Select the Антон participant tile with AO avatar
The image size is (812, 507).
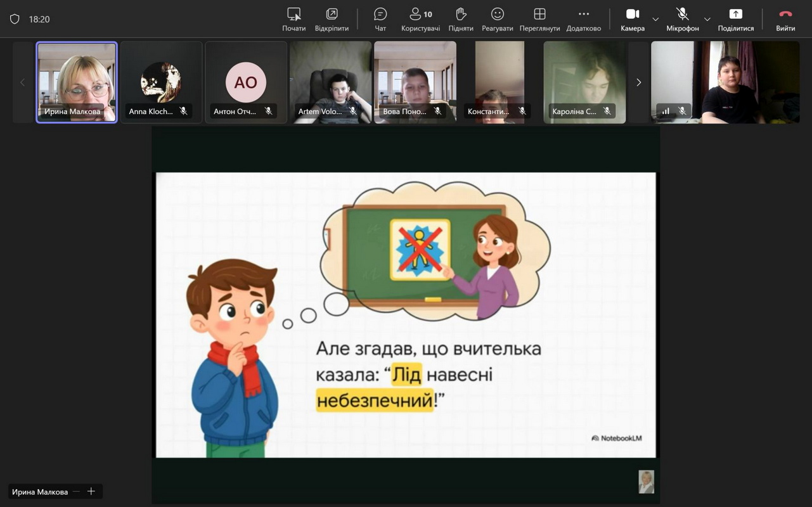(x=246, y=82)
